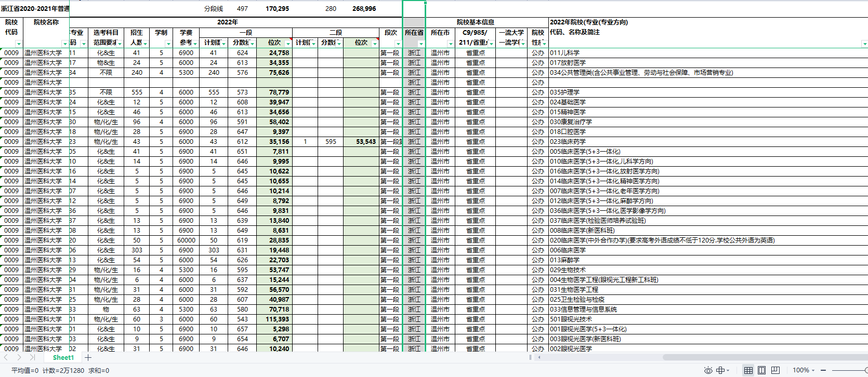Select the 015精神医学 major cell
868x377 pixels.
tap(708, 112)
